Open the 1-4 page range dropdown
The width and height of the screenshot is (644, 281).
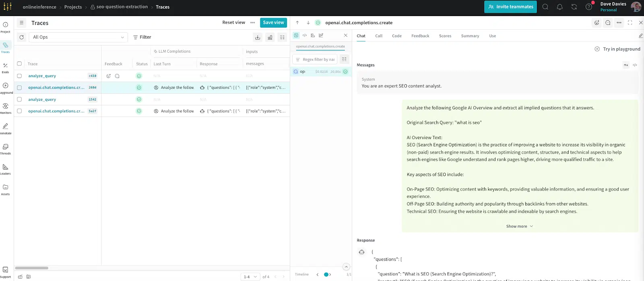(250, 277)
